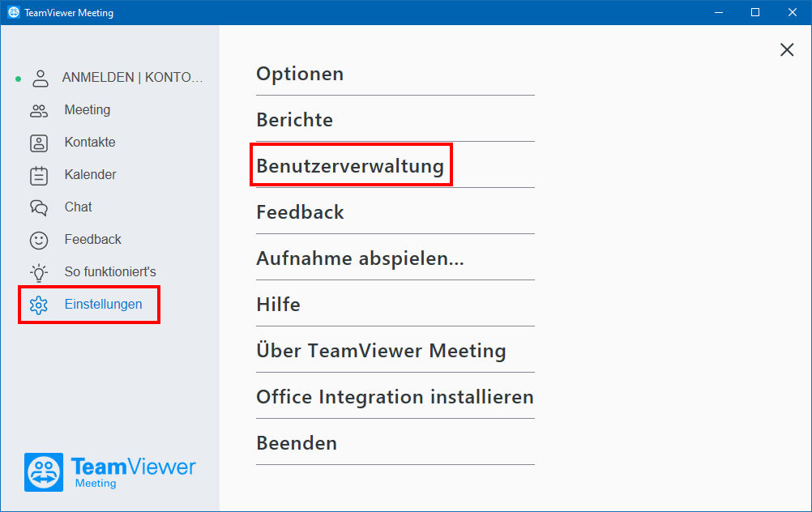Select the lightbulb So funktioniert's icon
The image size is (812, 512).
point(39,272)
